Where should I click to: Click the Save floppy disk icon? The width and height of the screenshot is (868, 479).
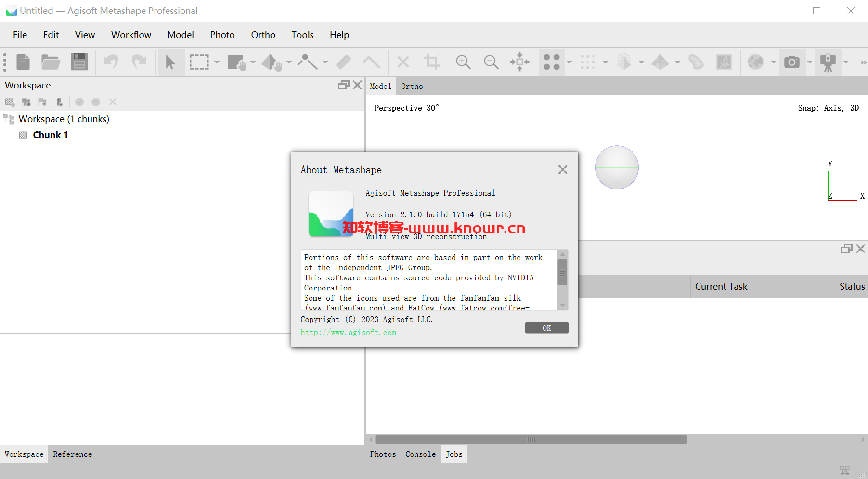(x=79, y=62)
